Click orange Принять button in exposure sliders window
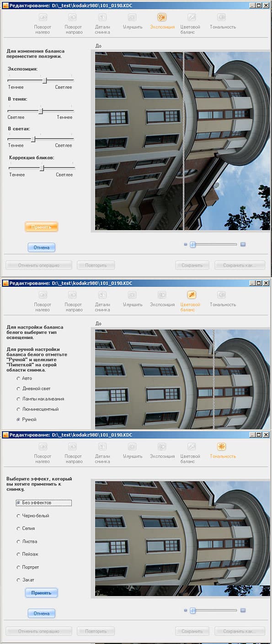 tap(42, 227)
